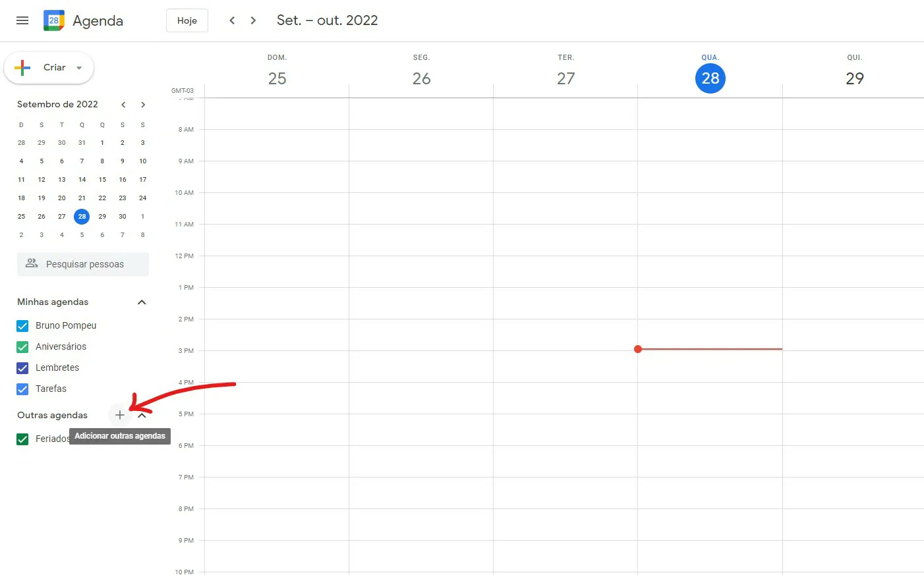Create event Thursday at 1 PM slot
Image resolution: width=924 pixels, height=575 pixels.
(853, 303)
